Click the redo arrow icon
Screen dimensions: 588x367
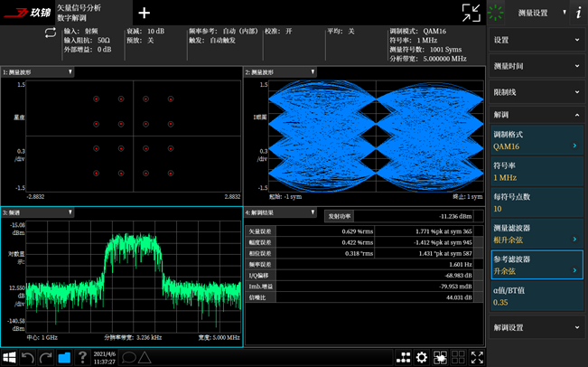(x=46, y=357)
